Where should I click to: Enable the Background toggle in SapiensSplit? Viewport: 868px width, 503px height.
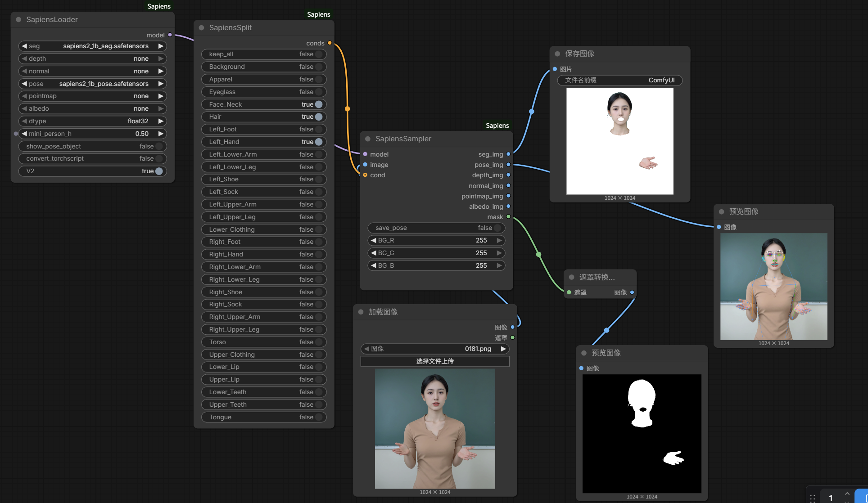click(319, 67)
